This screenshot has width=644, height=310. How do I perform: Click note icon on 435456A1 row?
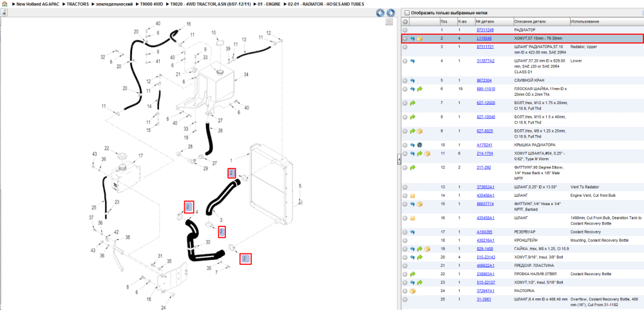point(412,196)
